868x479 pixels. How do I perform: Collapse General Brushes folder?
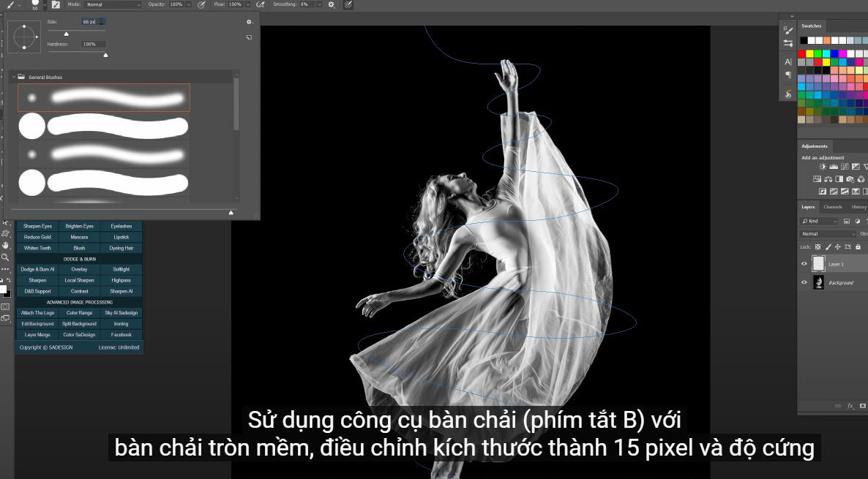[x=14, y=77]
